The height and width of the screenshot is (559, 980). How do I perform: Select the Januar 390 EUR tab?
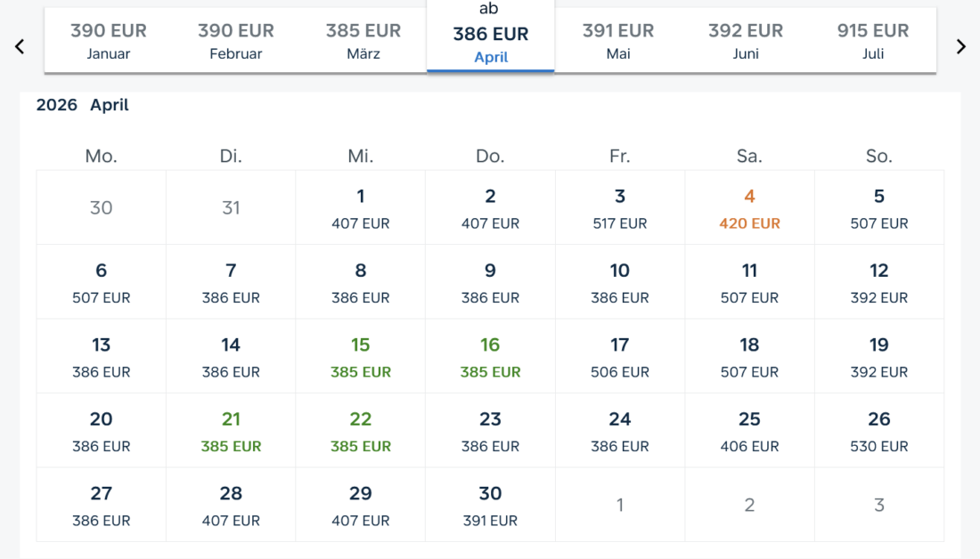pos(109,41)
